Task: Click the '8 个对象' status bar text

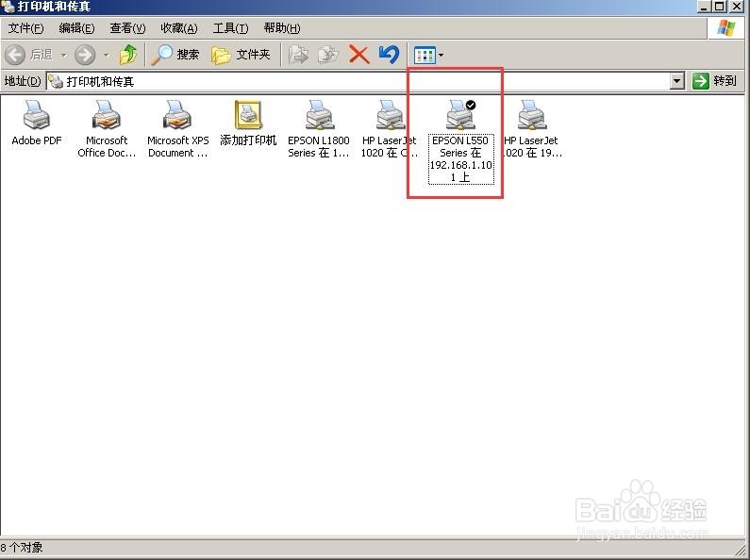Action: 22,548
